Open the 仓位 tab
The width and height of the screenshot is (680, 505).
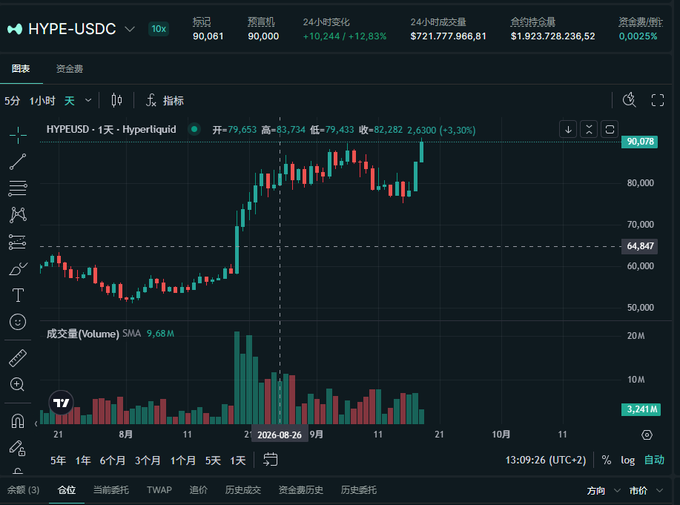click(67, 490)
